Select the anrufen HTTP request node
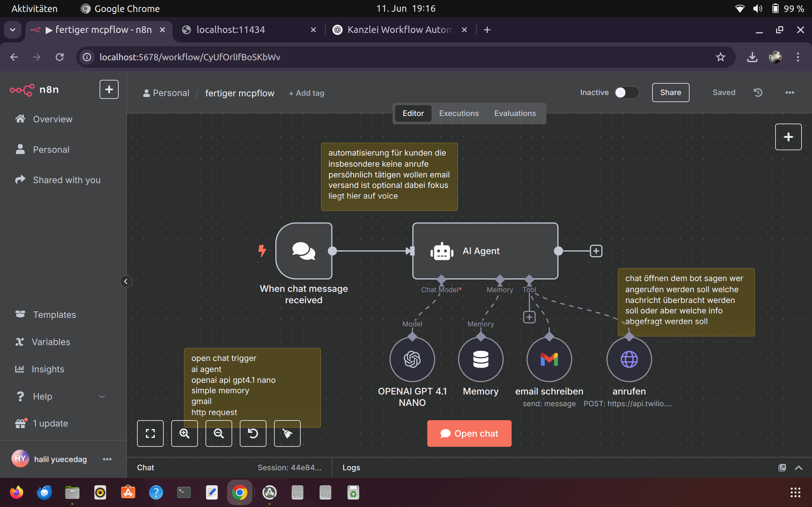This screenshot has height=507, width=812. [629, 359]
